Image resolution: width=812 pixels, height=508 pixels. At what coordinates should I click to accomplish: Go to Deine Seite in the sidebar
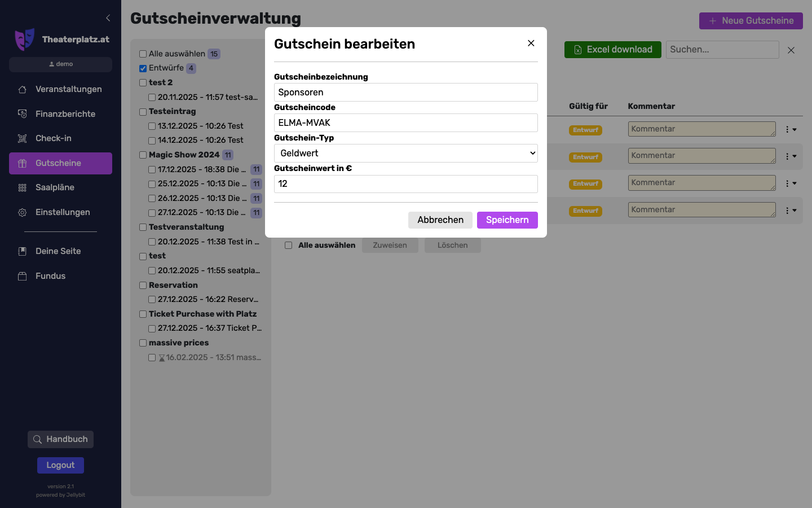click(x=58, y=251)
